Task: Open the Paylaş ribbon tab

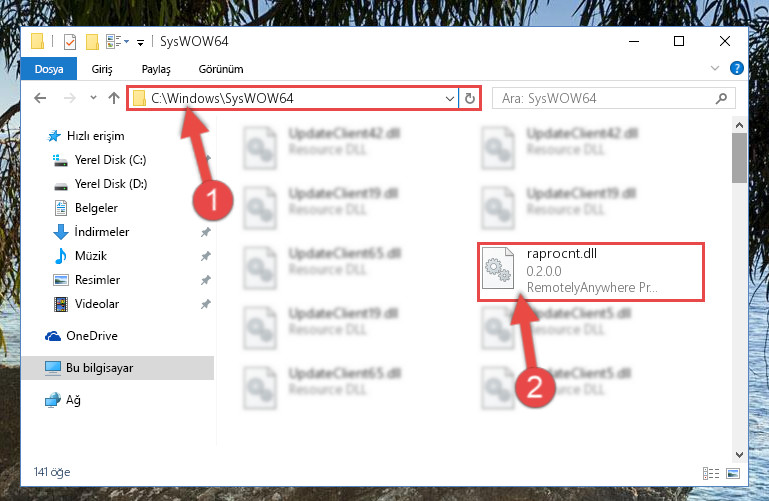Action: (x=156, y=69)
